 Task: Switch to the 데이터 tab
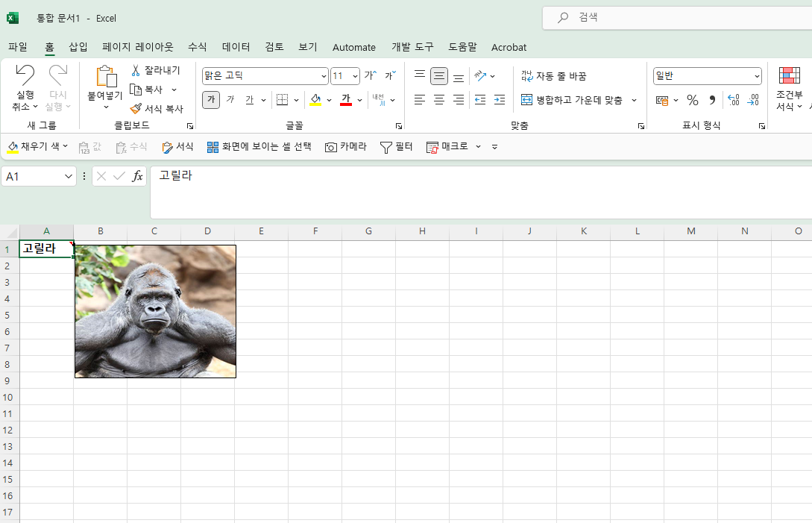[236, 47]
